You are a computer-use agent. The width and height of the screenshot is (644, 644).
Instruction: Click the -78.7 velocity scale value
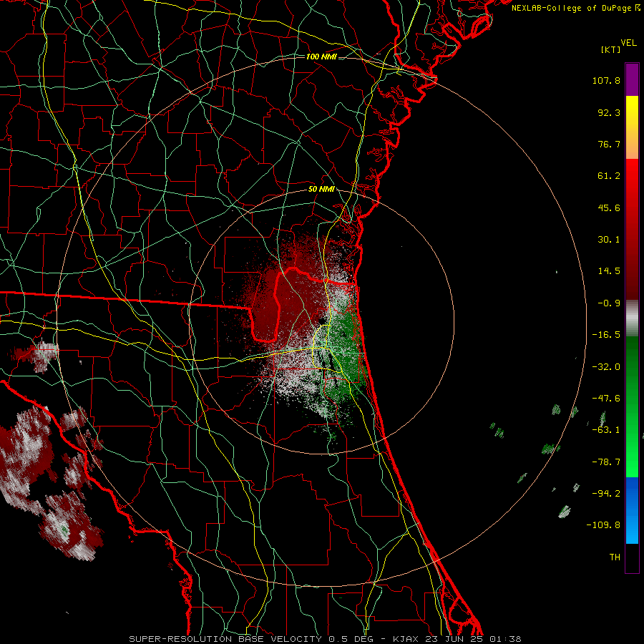click(606, 462)
